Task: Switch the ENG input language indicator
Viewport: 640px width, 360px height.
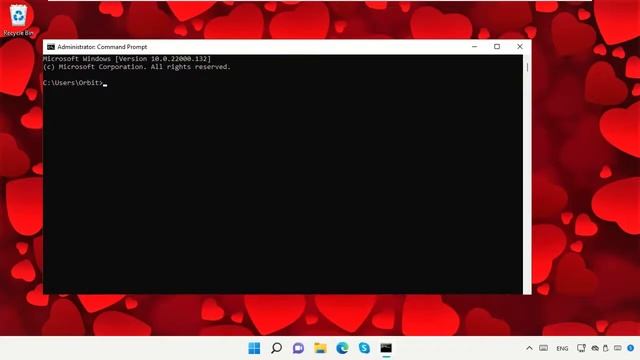Action: [562, 349]
